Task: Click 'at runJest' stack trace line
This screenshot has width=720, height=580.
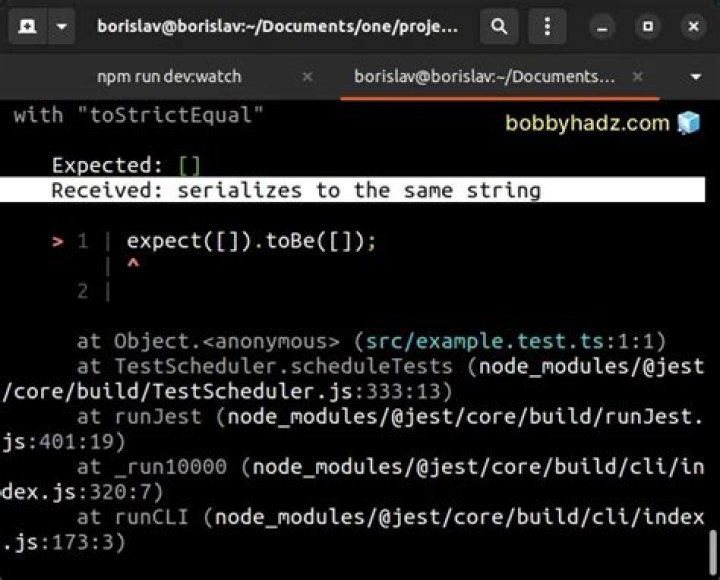Action: pos(352,429)
